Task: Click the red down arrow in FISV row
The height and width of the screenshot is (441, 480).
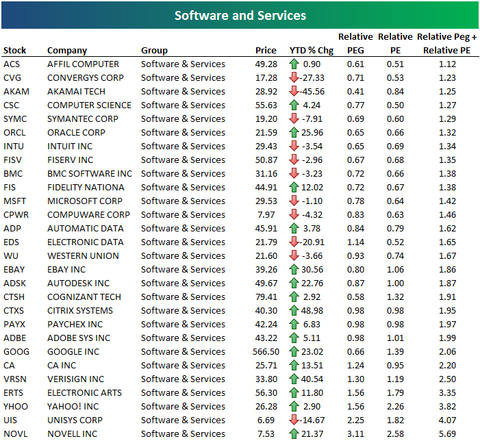Action: coord(294,160)
